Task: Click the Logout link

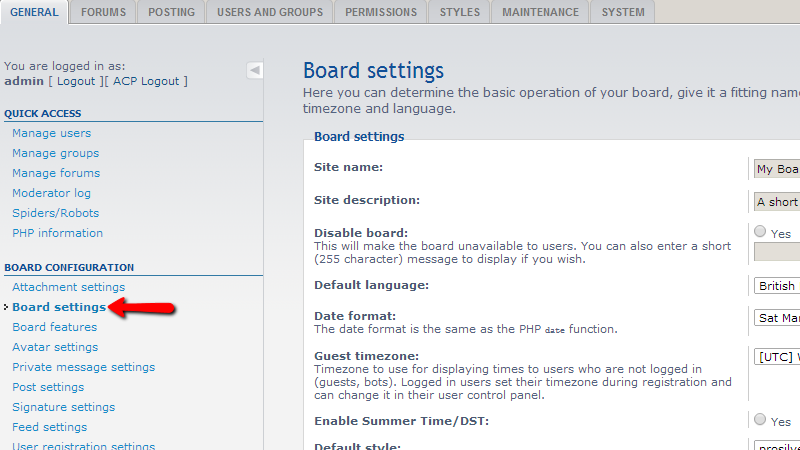Action: tap(76, 81)
